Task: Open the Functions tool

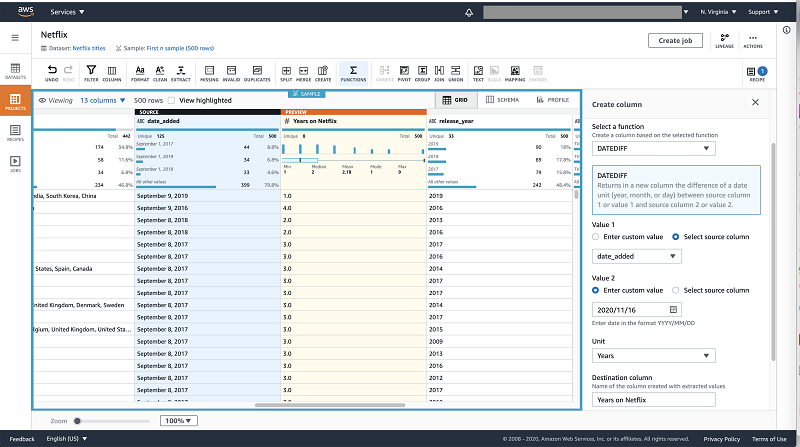Action: 353,72
